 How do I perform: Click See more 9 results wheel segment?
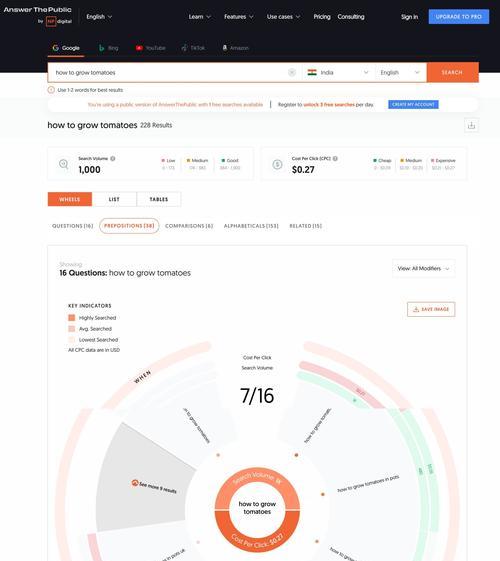point(154,487)
